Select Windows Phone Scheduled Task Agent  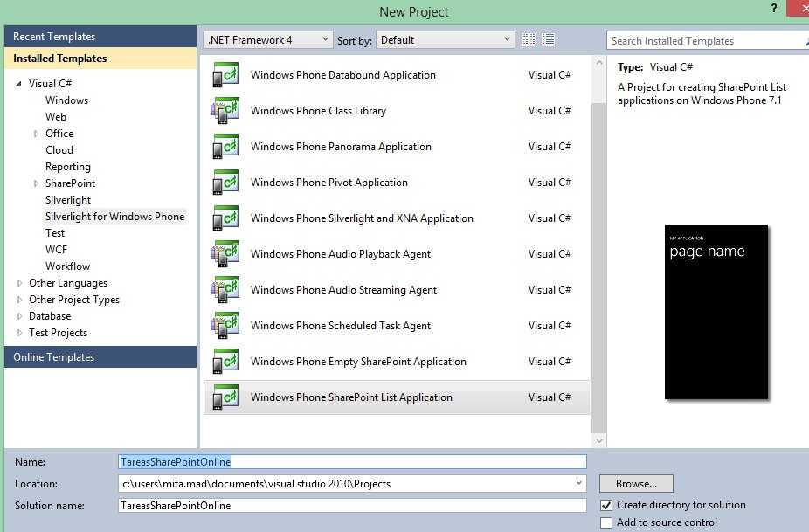pos(397,326)
